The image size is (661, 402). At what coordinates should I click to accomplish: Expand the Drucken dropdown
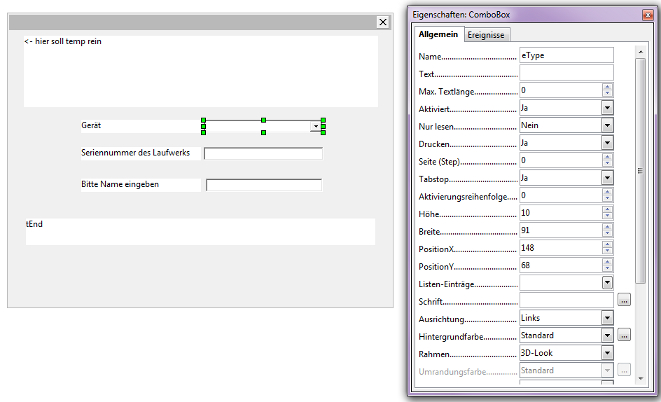coord(607,143)
